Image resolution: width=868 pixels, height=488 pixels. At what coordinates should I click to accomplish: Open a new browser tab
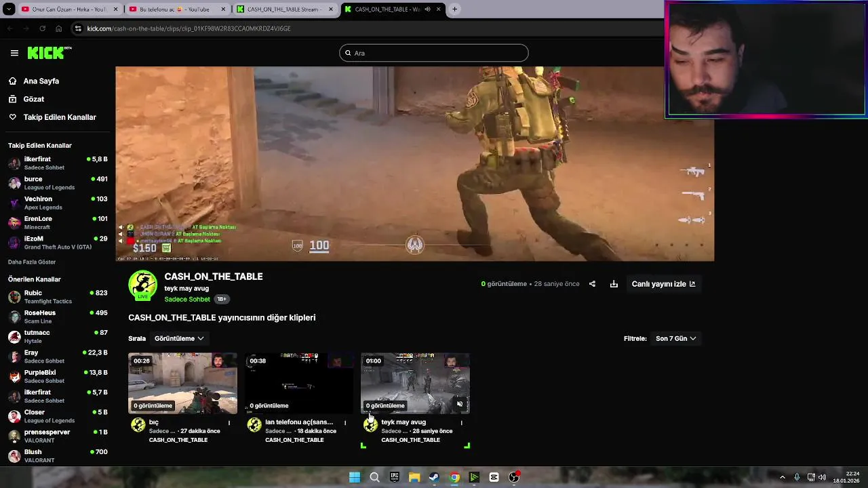(454, 9)
